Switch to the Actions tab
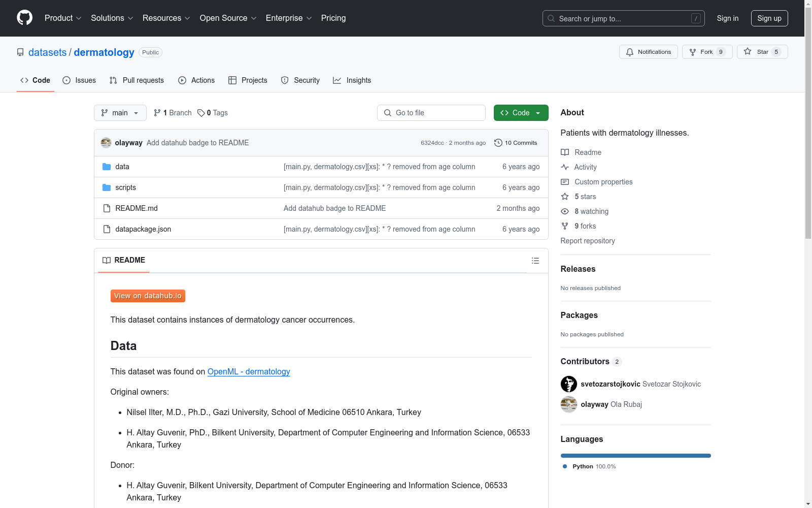 pos(196,80)
